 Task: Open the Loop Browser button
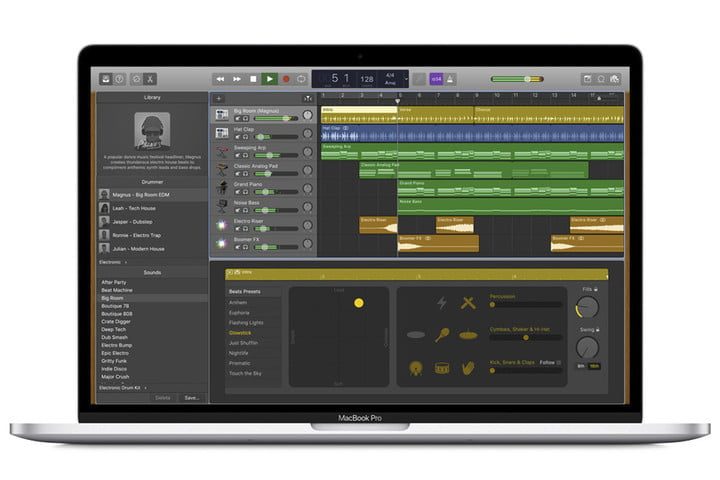(x=601, y=79)
